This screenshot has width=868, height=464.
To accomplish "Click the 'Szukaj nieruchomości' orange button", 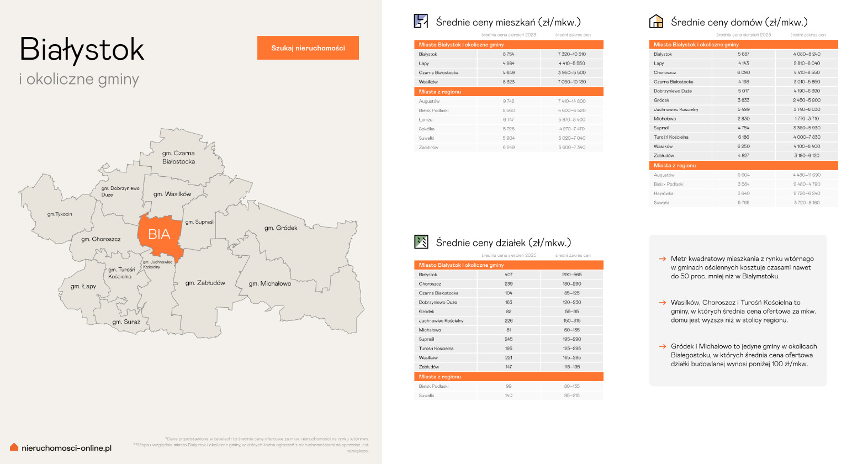I will click(x=308, y=48).
